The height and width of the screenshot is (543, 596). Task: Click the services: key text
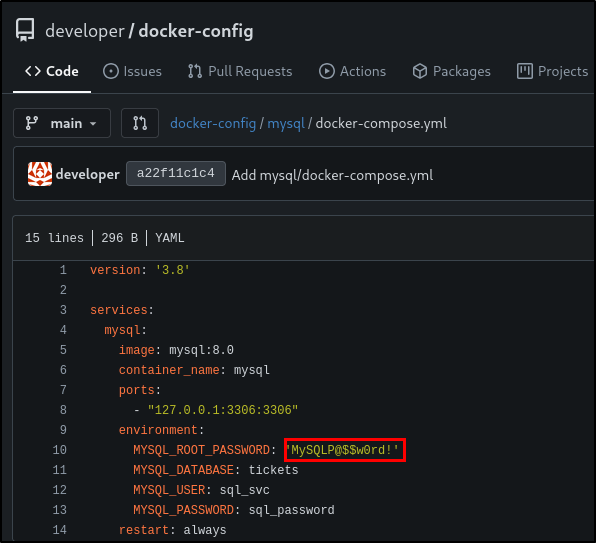pyautogui.click(x=122, y=310)
